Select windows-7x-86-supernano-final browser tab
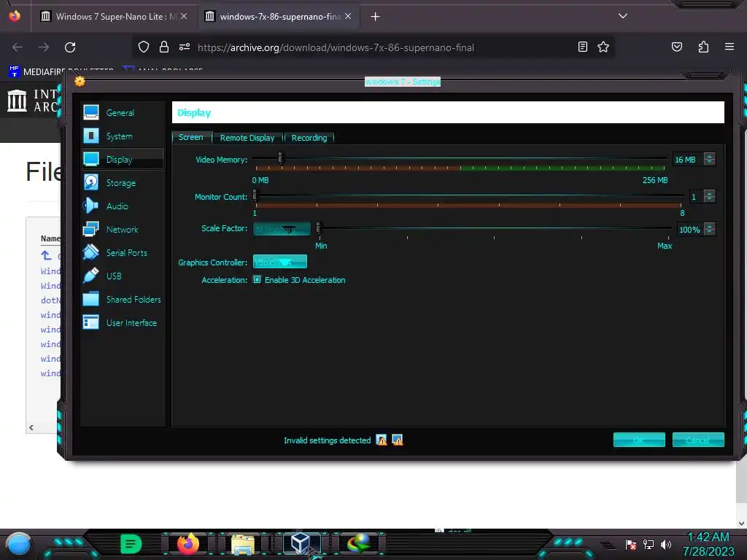The image size is (747, 560). tap(279, 16)
